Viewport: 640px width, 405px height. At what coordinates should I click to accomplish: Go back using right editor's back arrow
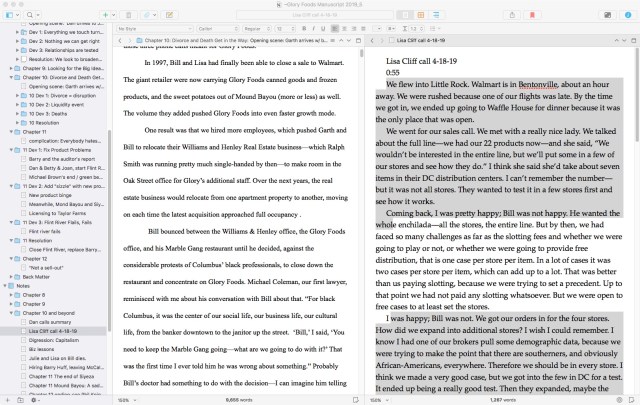[369, 40]
